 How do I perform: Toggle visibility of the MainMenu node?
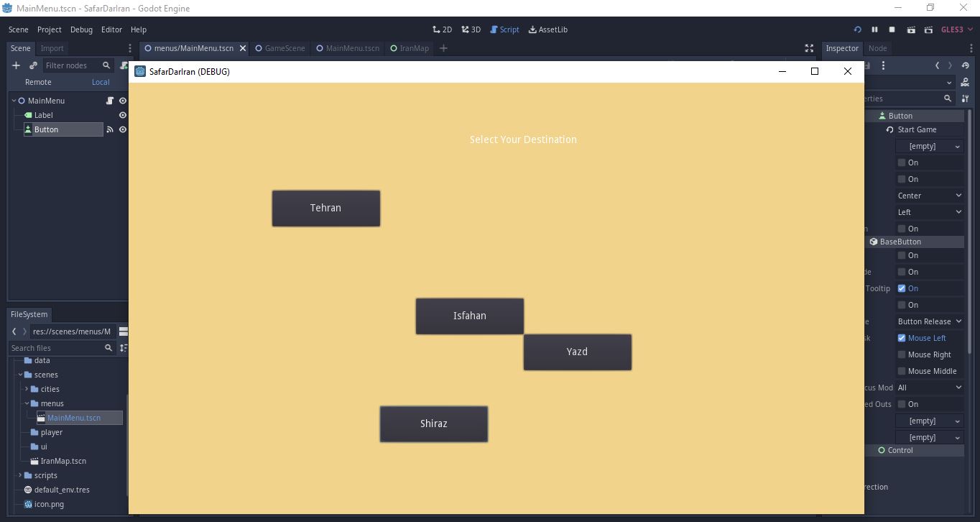(x=123, y=101)
